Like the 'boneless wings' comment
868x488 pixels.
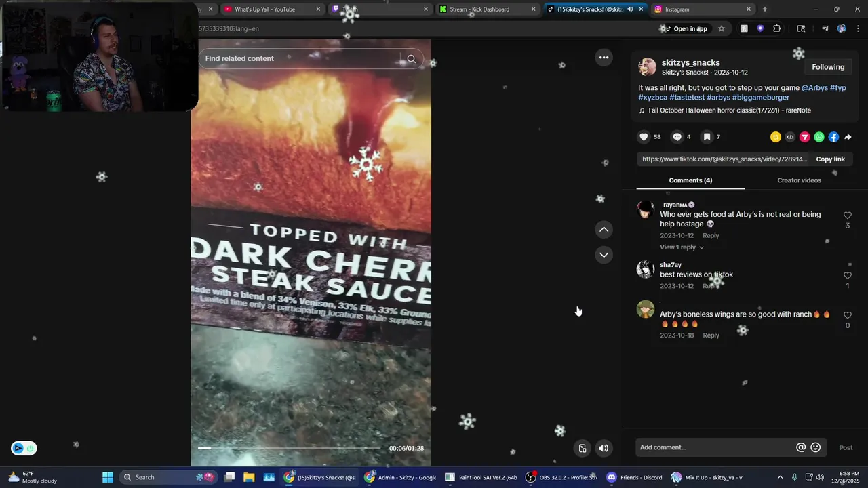(847, 316)
